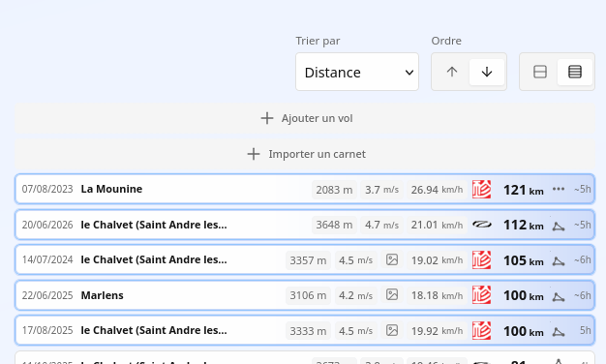Switch to the card view layout
This screenshot has height=364, width=606.
539,72
